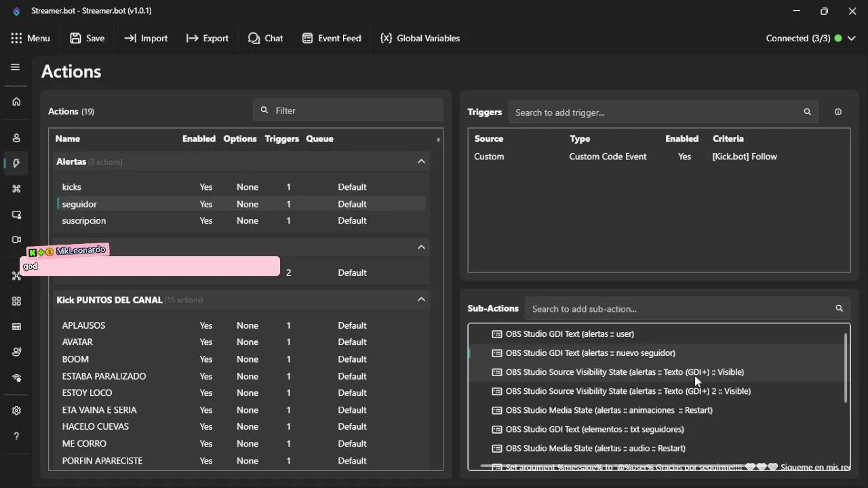The width and height of the screenshot is (868, 488).
Task: Click the 'Options' column header
Action: (240, 139)
